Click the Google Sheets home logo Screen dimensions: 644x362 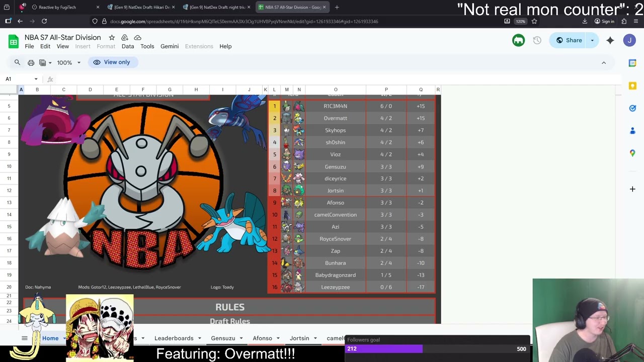[14, 41]
